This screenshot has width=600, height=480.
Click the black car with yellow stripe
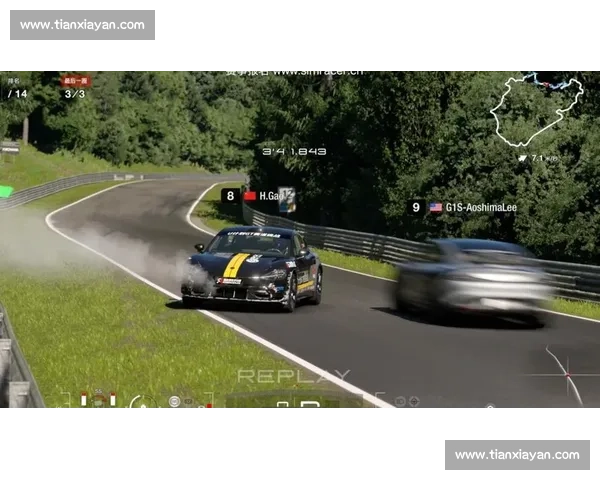coord(252,268)
